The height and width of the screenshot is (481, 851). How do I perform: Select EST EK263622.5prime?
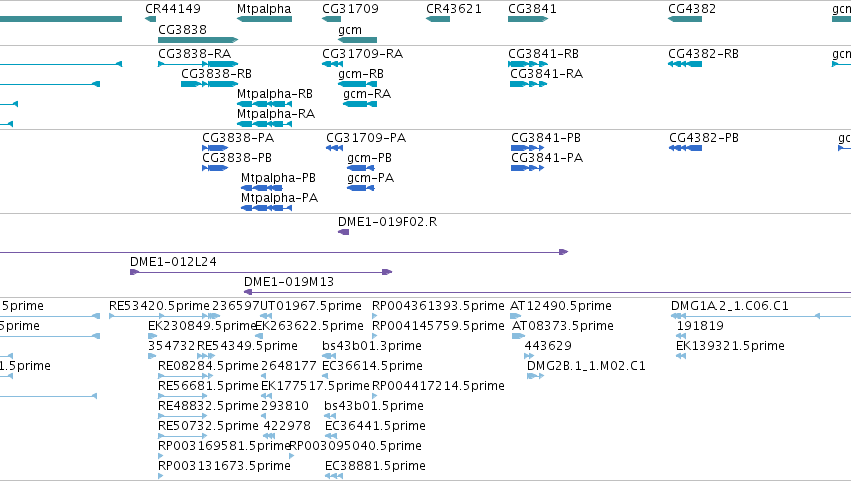(309, 326)
